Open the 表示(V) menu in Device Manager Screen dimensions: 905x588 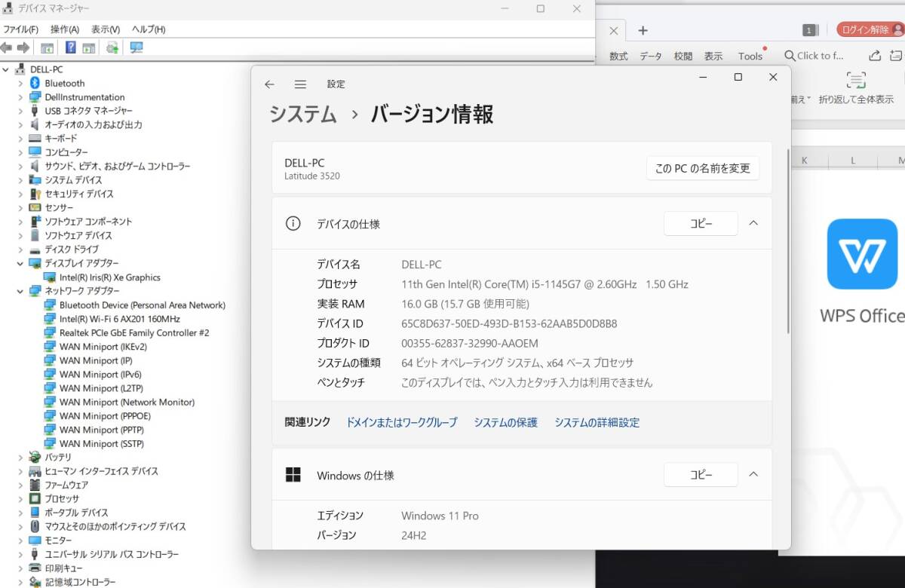(x=106, y=29)
